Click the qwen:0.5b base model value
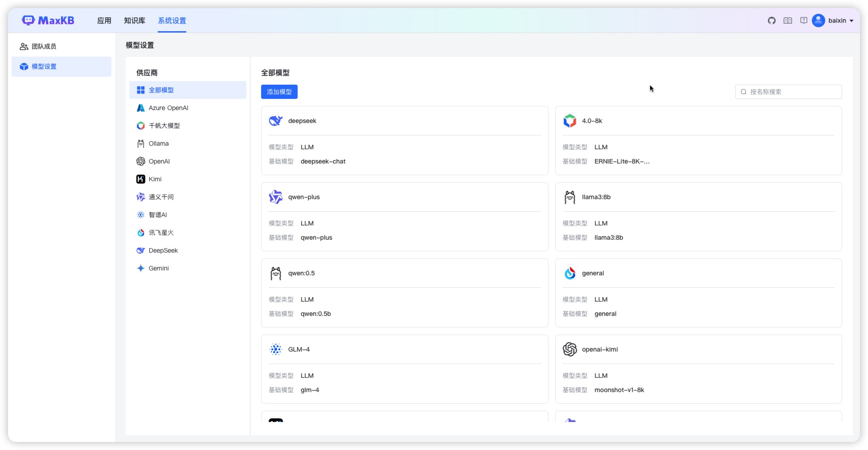This screenshot has width=868, height=450. point(315,314)
